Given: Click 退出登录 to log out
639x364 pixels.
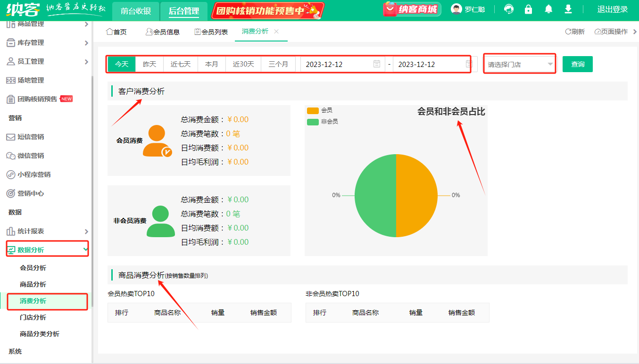Looking at the screenshot, I should coord(613,9).
